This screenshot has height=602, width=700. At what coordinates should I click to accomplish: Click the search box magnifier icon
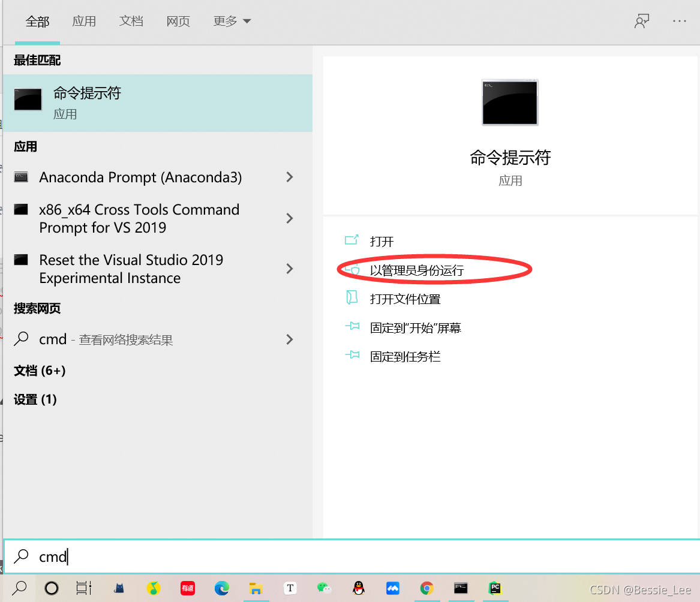[x=21, y=556]
